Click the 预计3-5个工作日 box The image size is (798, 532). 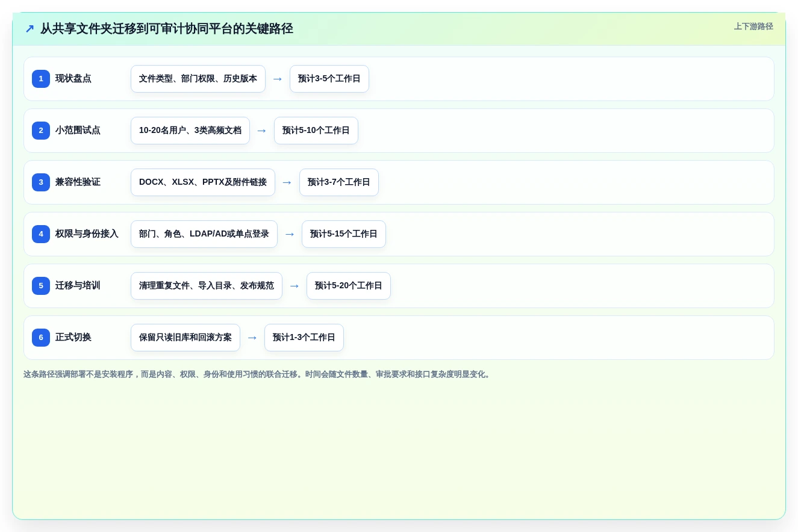(x=329, y=79)
